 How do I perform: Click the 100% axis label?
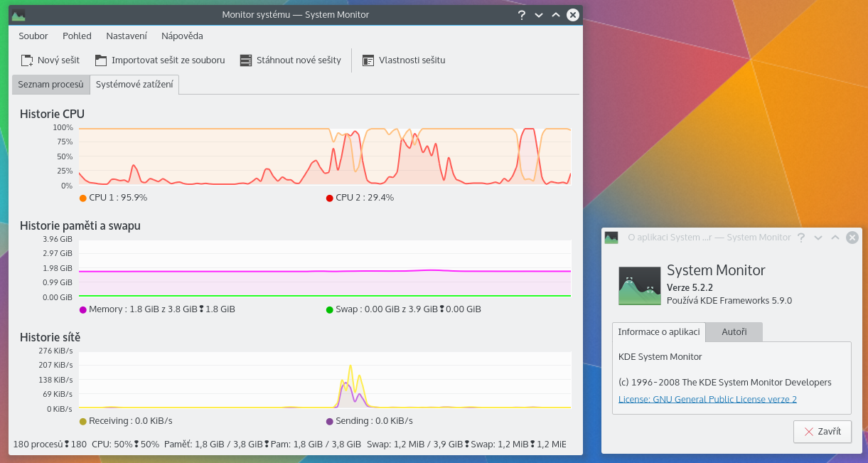pos(63,128)
